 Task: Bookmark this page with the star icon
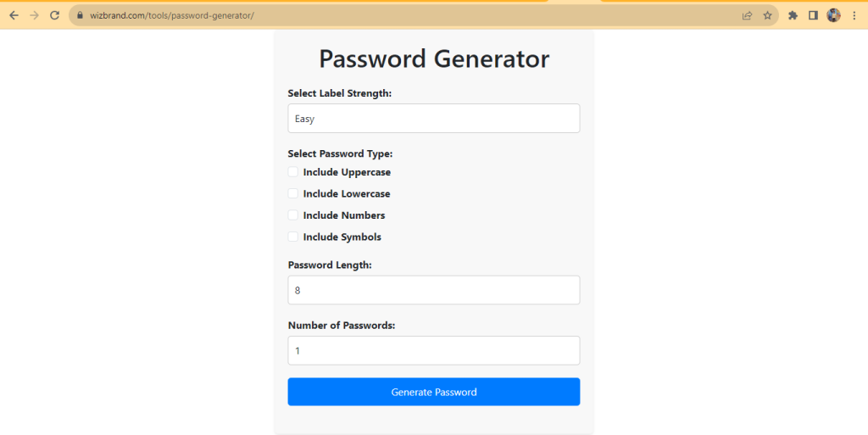(x=767, y=15)
